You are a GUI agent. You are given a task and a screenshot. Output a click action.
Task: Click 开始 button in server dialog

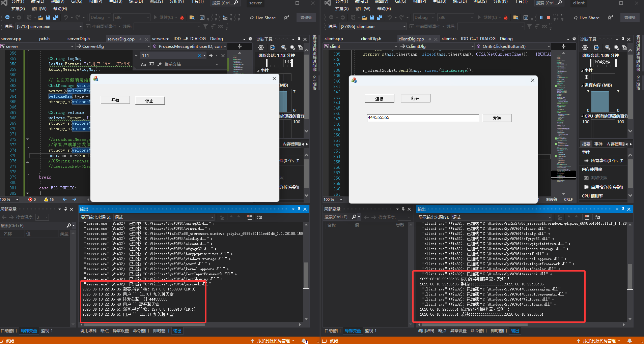[115, 100]
